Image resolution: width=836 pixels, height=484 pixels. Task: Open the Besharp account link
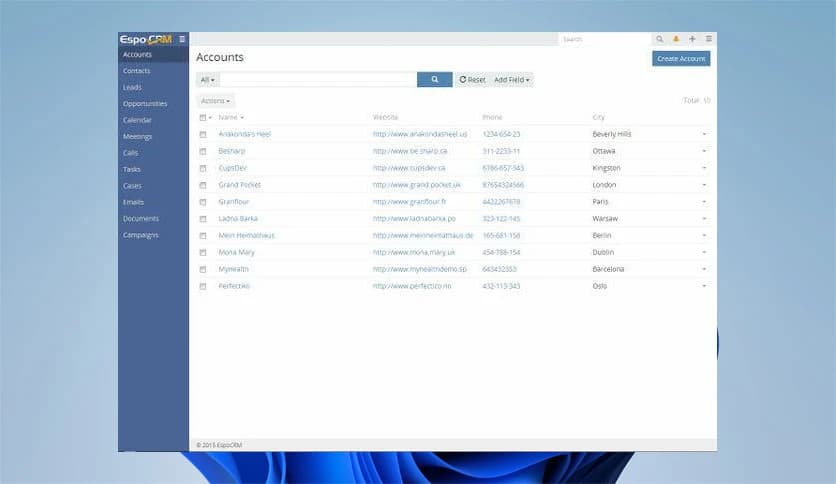click(x=232, y=151)
